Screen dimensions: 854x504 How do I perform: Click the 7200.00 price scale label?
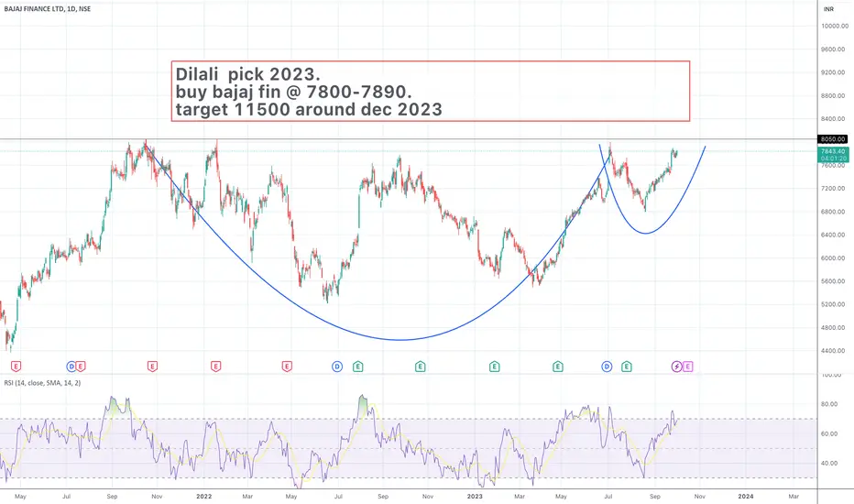point(833,189)
